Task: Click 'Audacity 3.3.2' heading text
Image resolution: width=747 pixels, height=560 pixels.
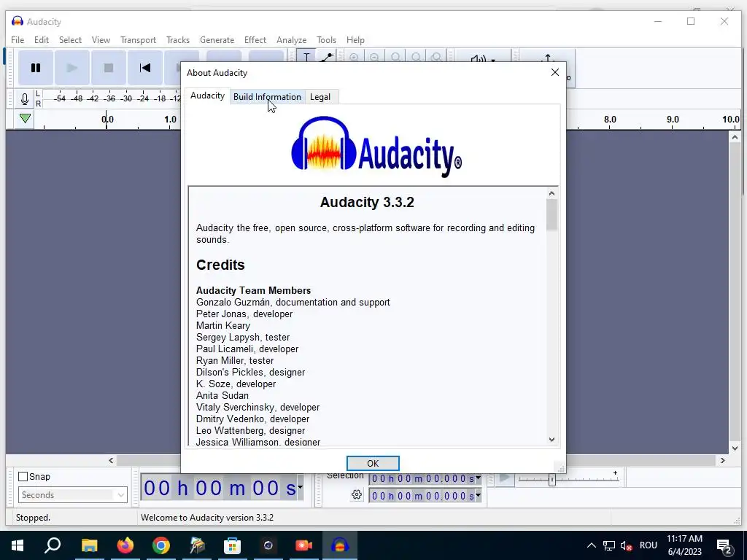Action: (367, 203)
